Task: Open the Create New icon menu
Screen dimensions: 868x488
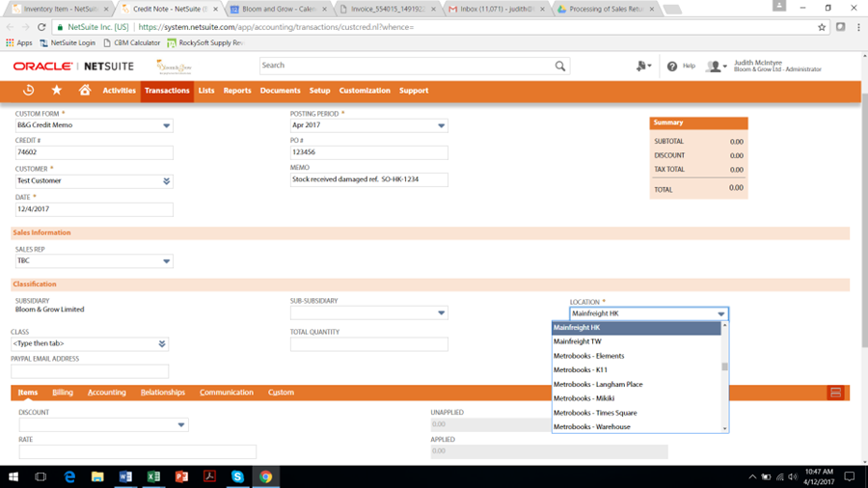Action: (643, 67)
